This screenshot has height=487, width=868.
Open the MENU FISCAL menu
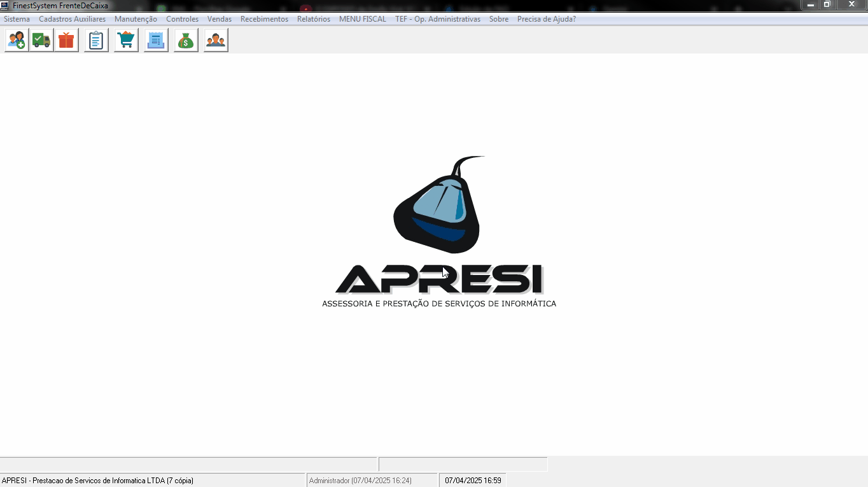tap(362, 19)
